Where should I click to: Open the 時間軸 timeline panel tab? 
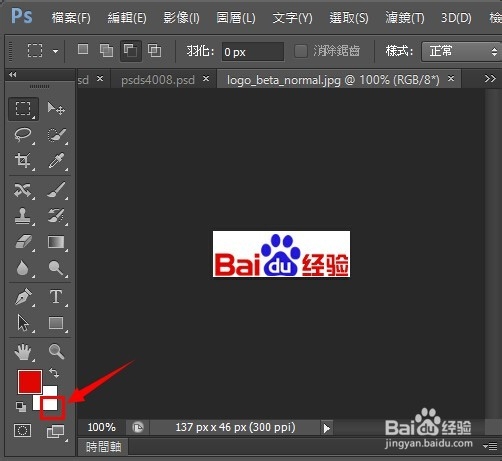point(103,447)
